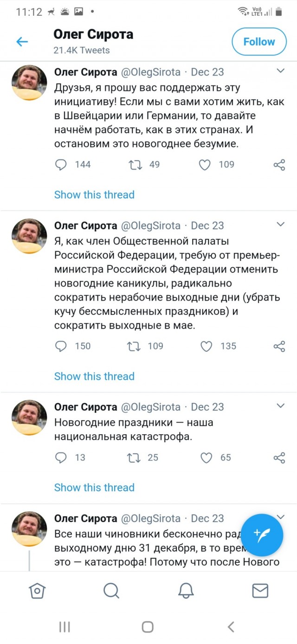Open the chevron menu on the second tweet
The height and width of the screenshot is (644, 297).
(280, 225)
